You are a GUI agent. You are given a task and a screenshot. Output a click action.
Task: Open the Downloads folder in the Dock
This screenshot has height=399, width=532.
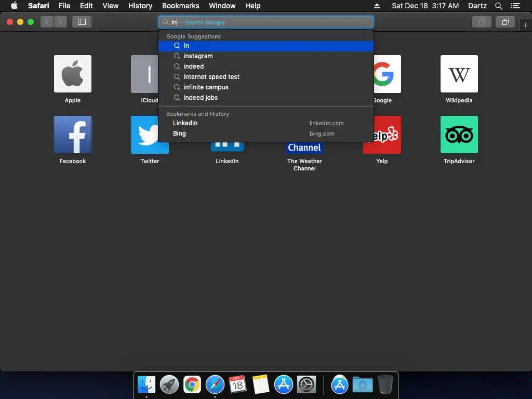point(362,385)
